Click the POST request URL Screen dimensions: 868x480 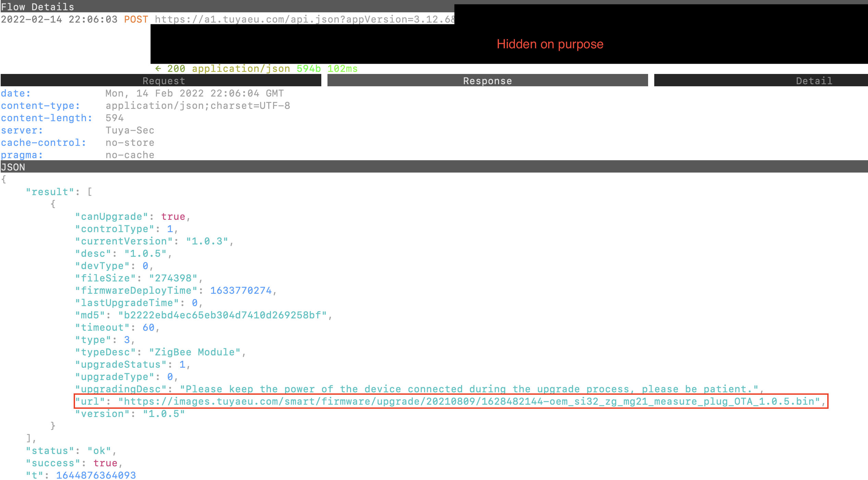tap(305, 19)
